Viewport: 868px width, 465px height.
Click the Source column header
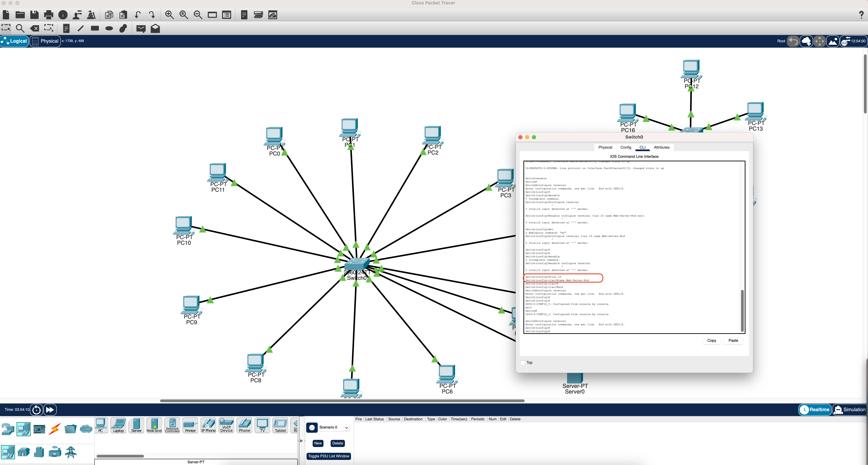pos(394,419)
